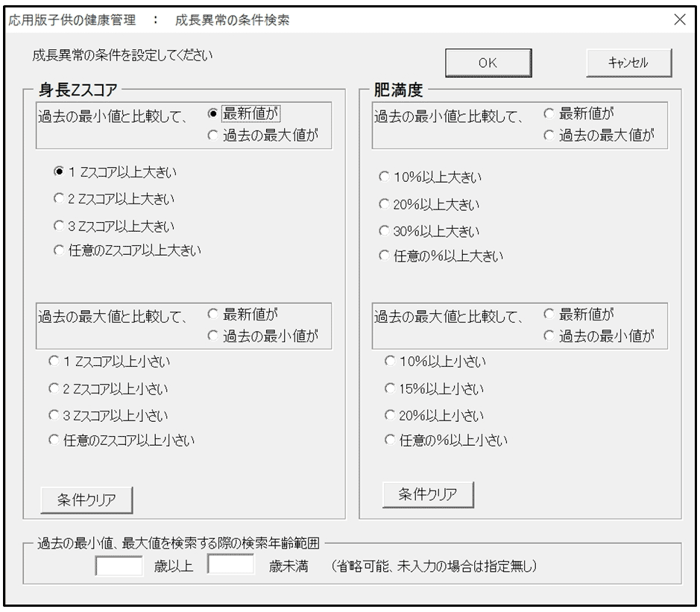The image size is (700, 612).
Task: Click the キャンセル button
Action: 628,63
